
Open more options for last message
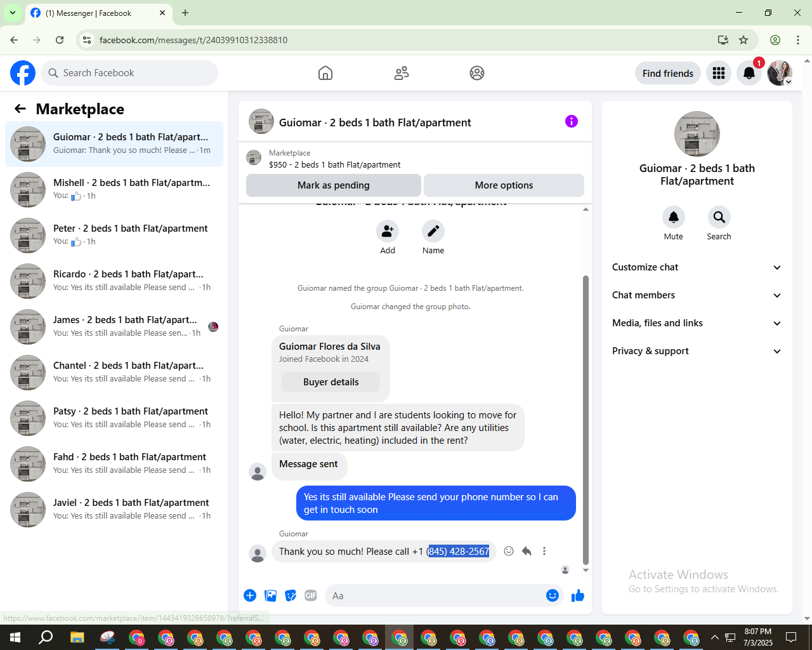(544, 551)
